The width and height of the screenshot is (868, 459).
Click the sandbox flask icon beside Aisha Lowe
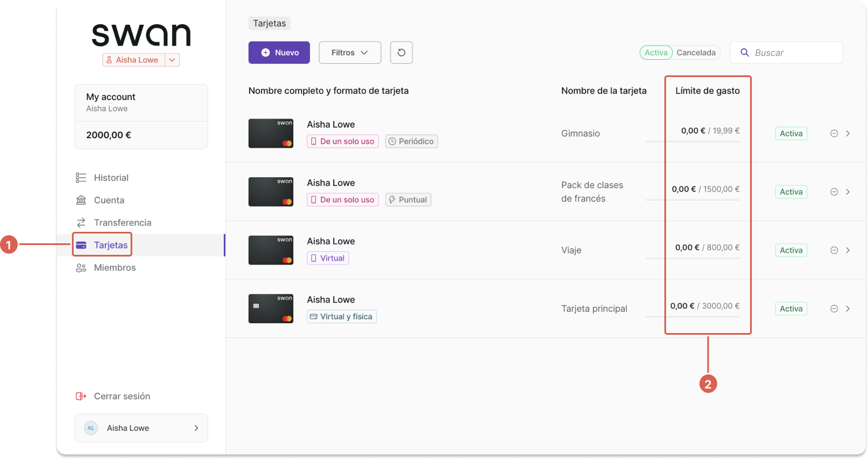pos(109,60)
